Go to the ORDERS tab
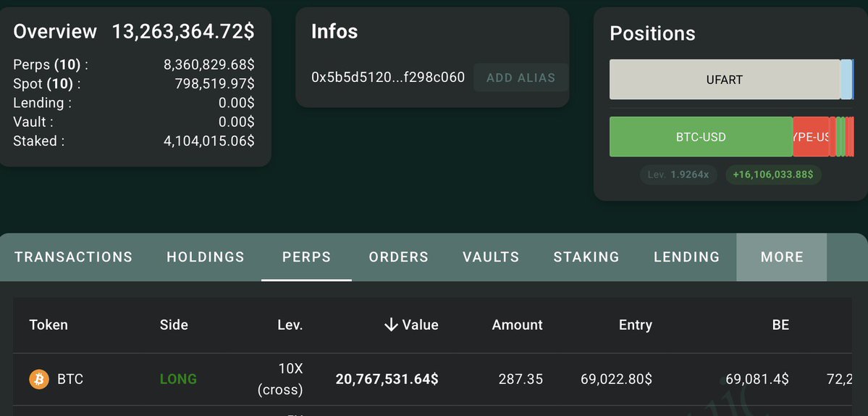This screenshot has width=868, height=416. (x=398, y=257)
